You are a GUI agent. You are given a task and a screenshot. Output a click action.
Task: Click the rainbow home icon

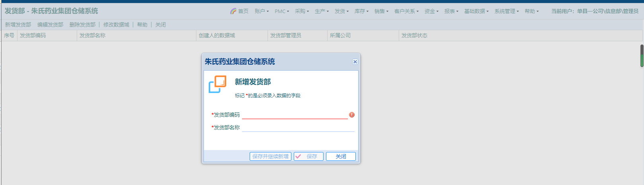pos(233,11)
